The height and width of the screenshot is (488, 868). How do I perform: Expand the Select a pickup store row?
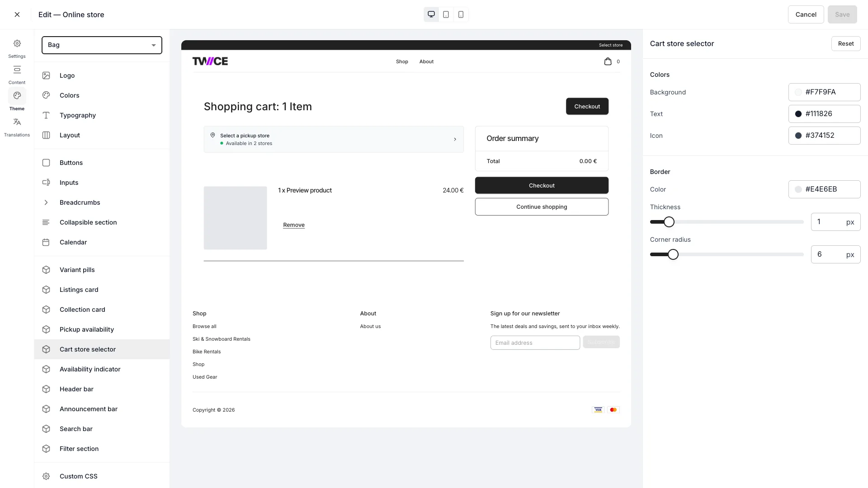[334, 139]
